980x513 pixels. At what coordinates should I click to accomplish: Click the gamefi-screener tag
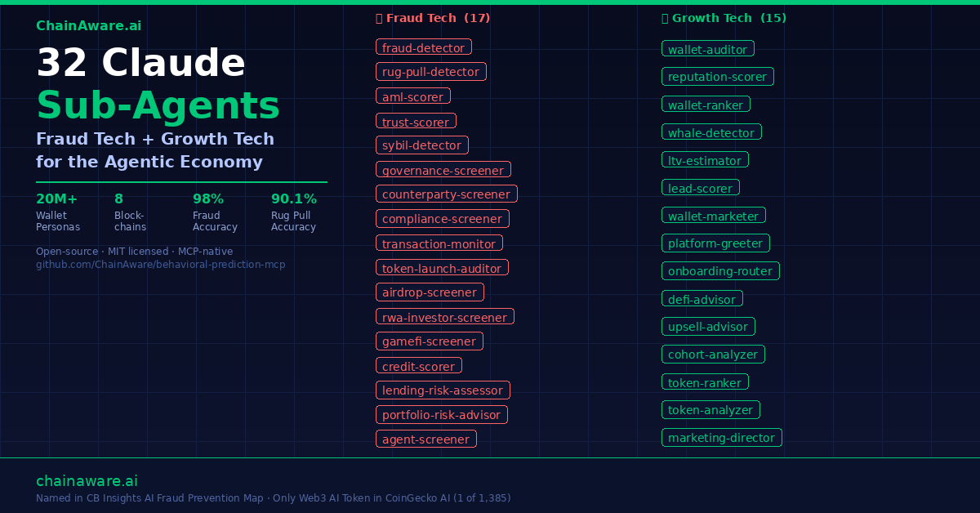coord(430,341)
